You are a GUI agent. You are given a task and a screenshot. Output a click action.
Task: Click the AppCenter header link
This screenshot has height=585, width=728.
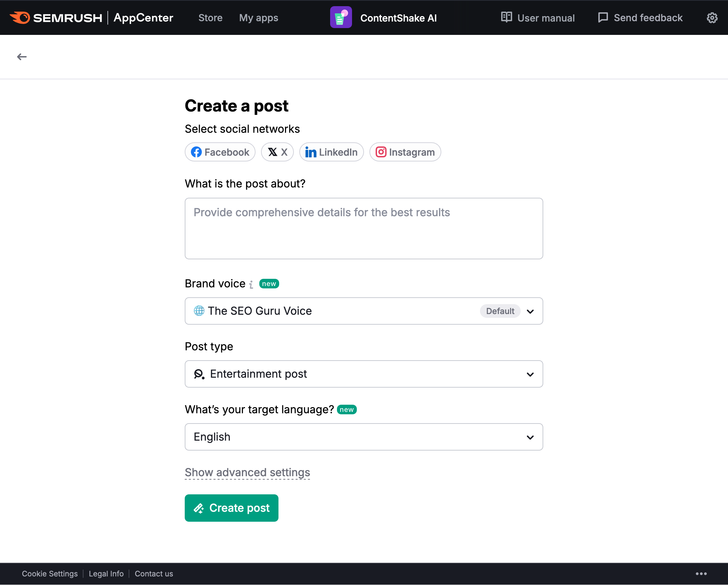click(x=143, y=18)
